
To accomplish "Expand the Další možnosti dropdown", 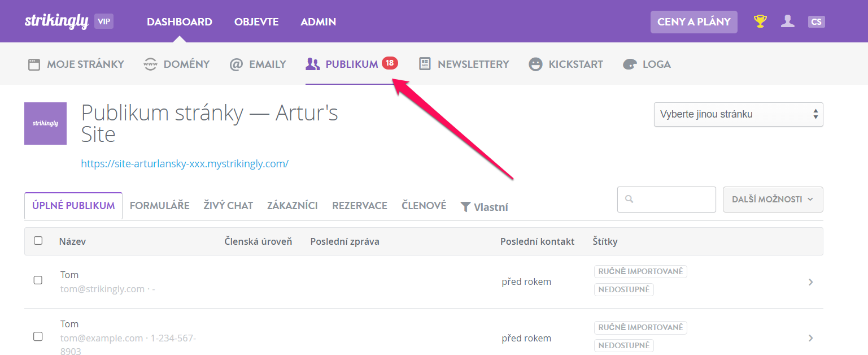I will coord(773,200).
